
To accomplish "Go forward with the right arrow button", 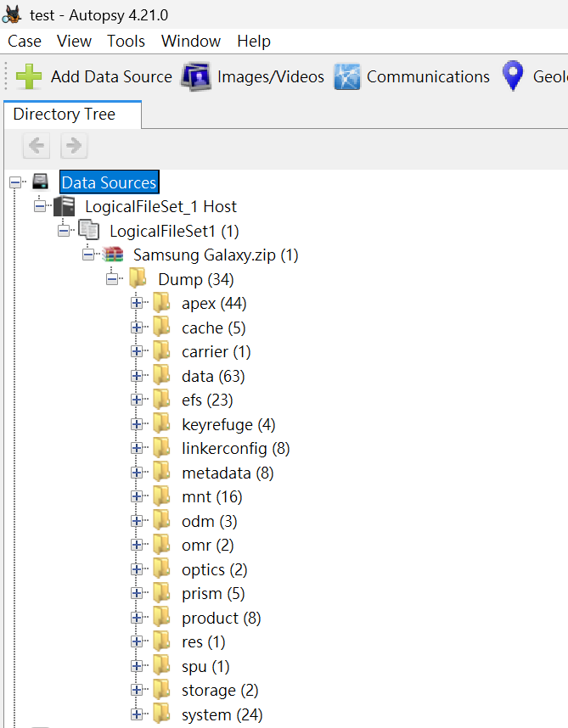I will coord(74,146).
